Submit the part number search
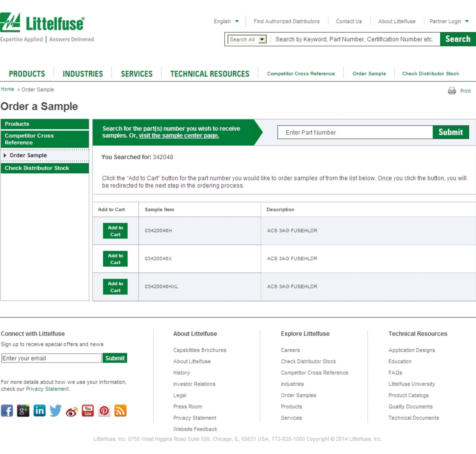 451,132
